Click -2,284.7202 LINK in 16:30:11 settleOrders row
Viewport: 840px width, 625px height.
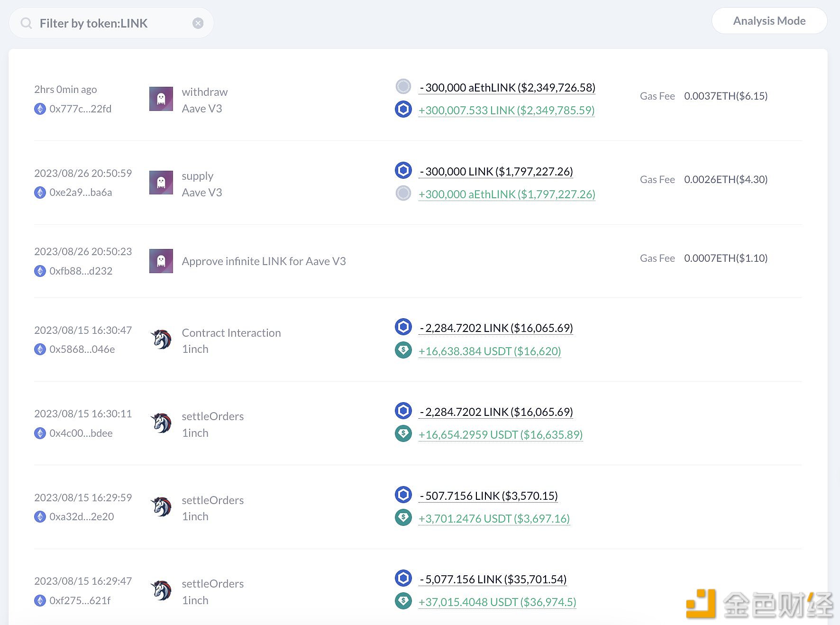tap(496, 412)
